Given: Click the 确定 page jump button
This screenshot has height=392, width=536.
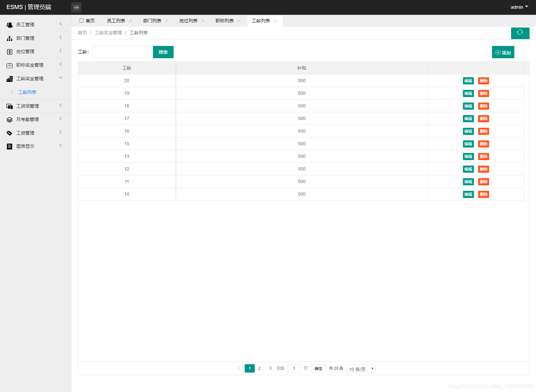Looking at the screenshot, I should [x=318, y=368].
